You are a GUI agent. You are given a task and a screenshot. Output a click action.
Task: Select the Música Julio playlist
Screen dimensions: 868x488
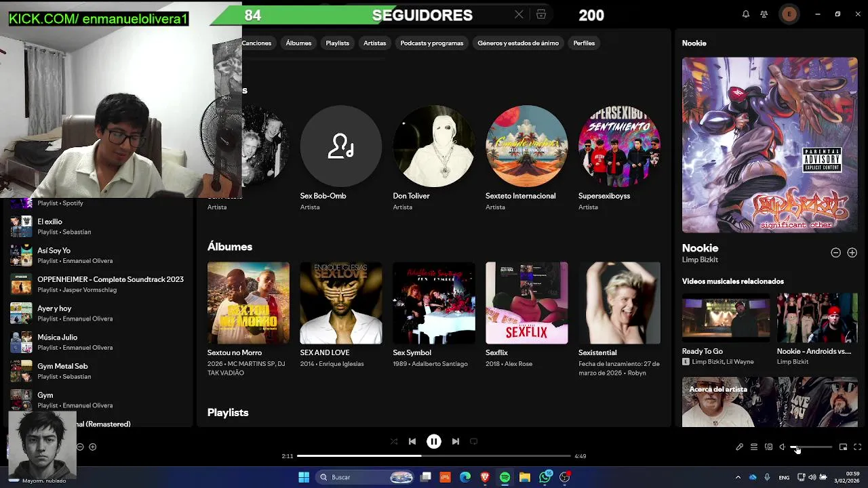click(98, 342)
